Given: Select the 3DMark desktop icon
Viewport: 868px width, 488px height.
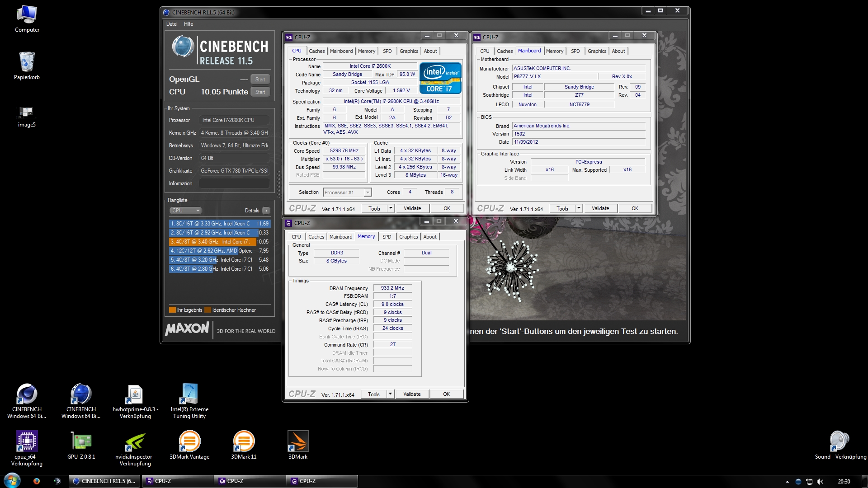Looking at the screenshot, I should coord(298,445).
